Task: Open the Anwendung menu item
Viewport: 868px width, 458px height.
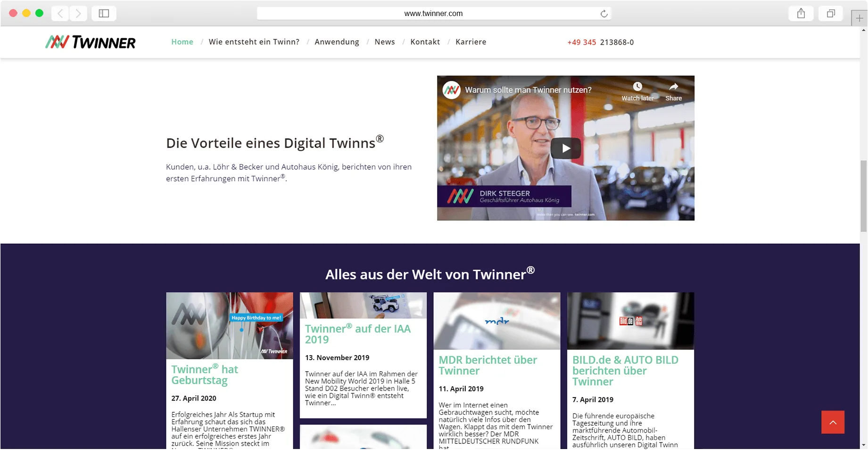Action: coord(337,42)
